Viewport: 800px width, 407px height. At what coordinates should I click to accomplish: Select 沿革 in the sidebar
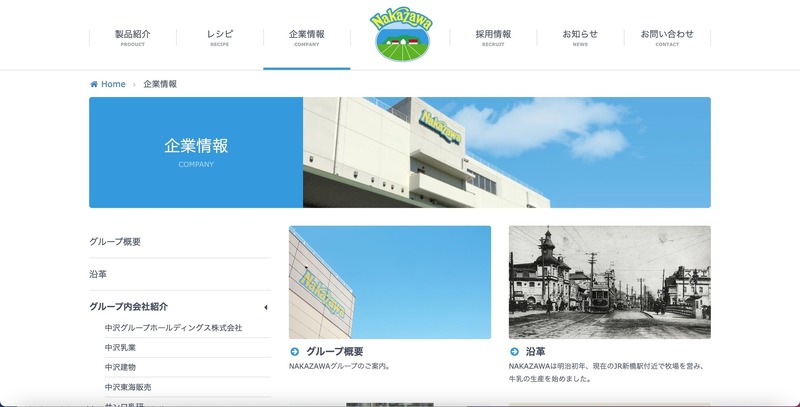coord(98,274)
